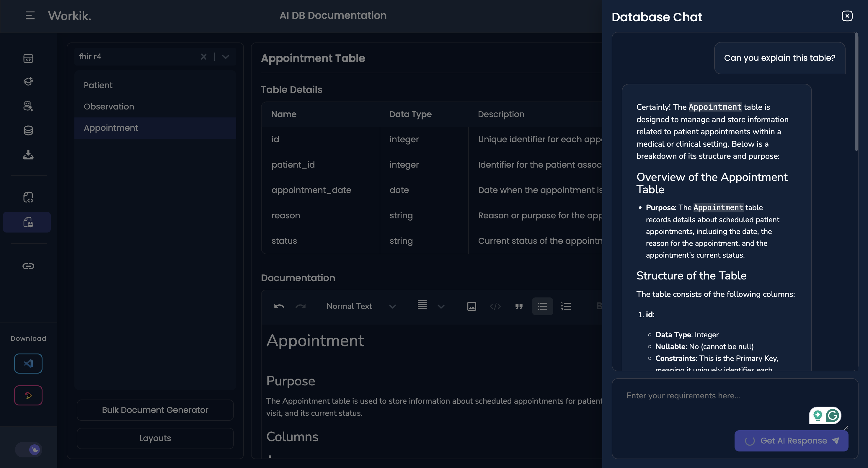The height and width of the screenshot is (468, 868).
Task: Close the Database Chat panel
Action: click(x=847, y=16)
